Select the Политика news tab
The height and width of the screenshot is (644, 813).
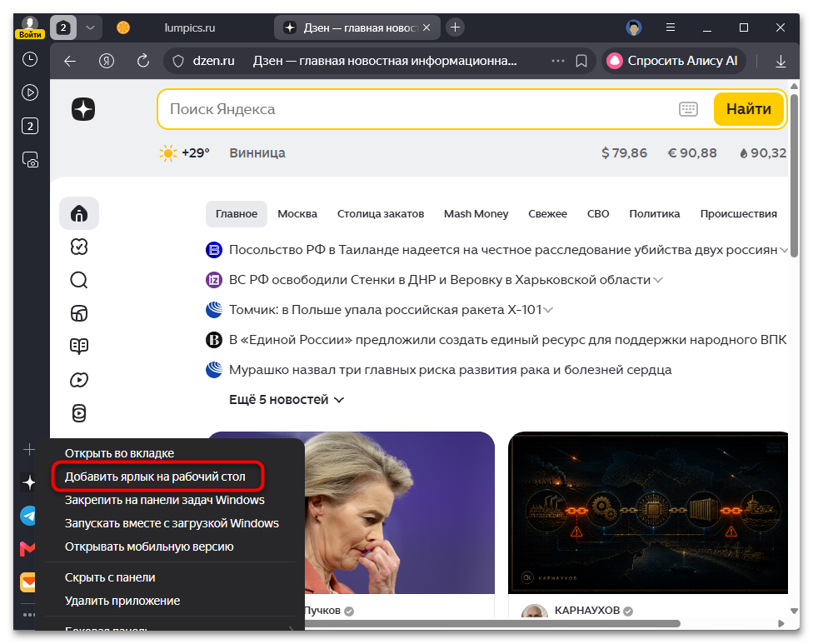tap(655, 214)
